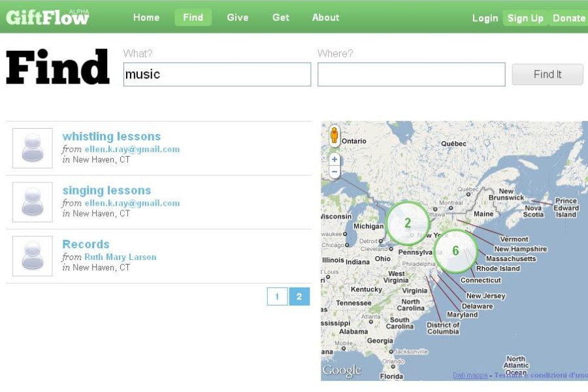The width and height of the screenshot is (588, 392).
Task: Click avatar beside Records listing
Action: (33, 256)
